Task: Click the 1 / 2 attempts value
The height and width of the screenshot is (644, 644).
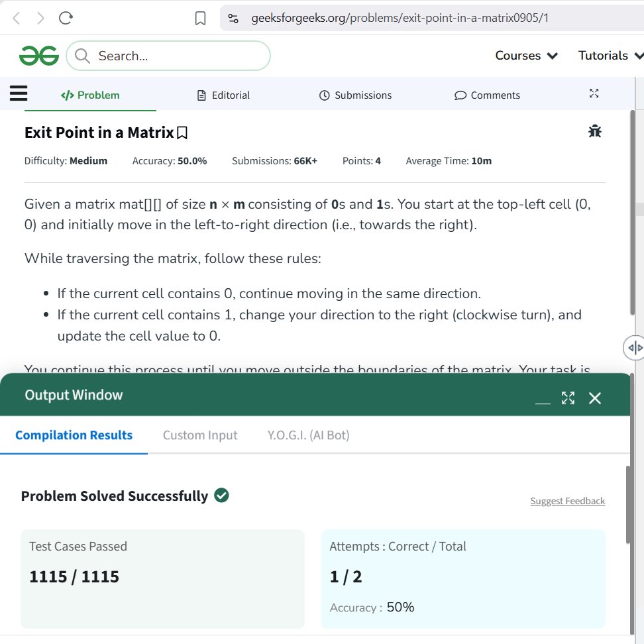Action: point(346,577)
